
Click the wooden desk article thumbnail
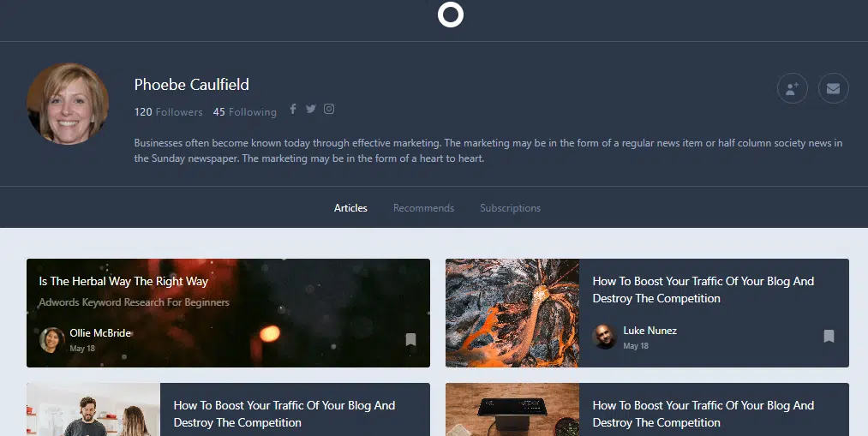(512, 409)
